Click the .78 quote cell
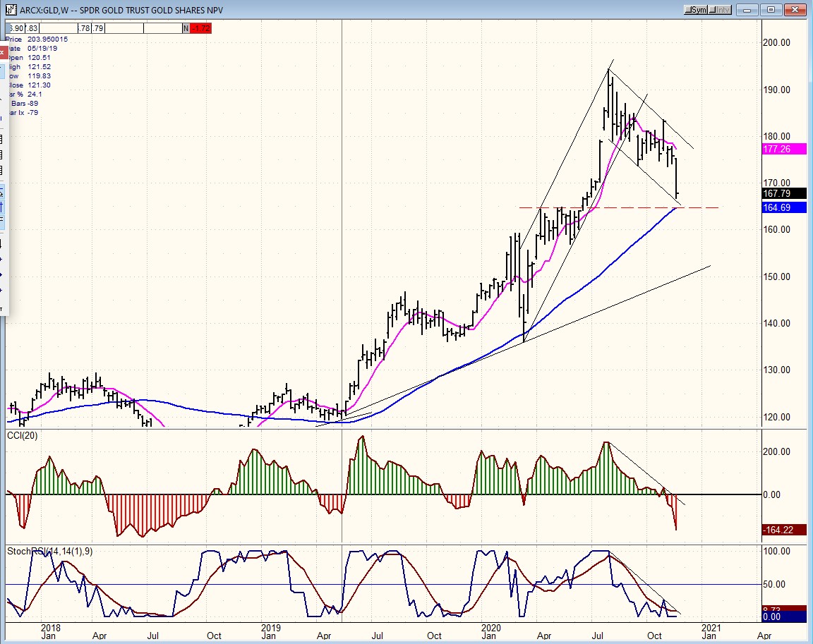 (85, 28)
